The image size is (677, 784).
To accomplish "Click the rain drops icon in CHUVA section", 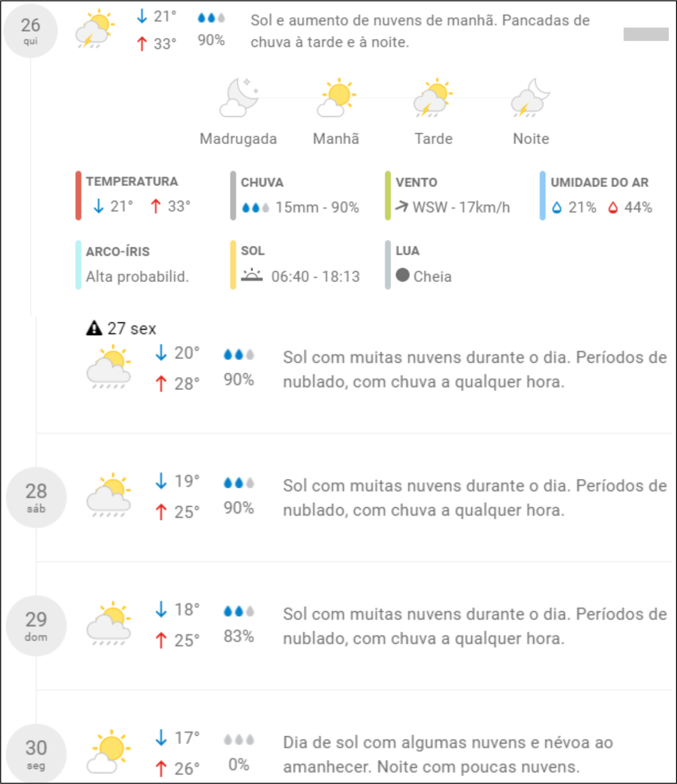I will point(255,208).
